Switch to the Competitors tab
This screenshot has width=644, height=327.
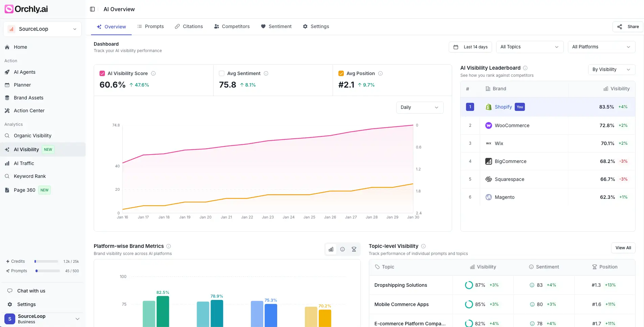pos(236,26)
